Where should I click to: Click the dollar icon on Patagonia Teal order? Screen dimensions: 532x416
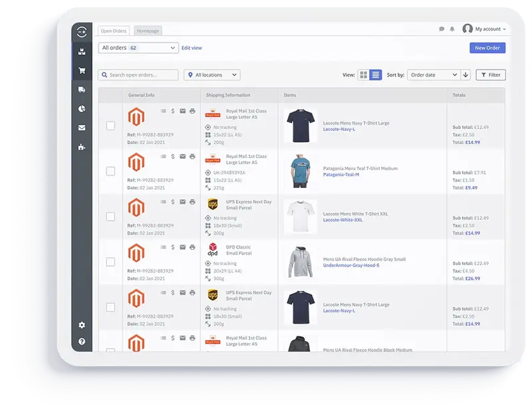click(173, 156)
